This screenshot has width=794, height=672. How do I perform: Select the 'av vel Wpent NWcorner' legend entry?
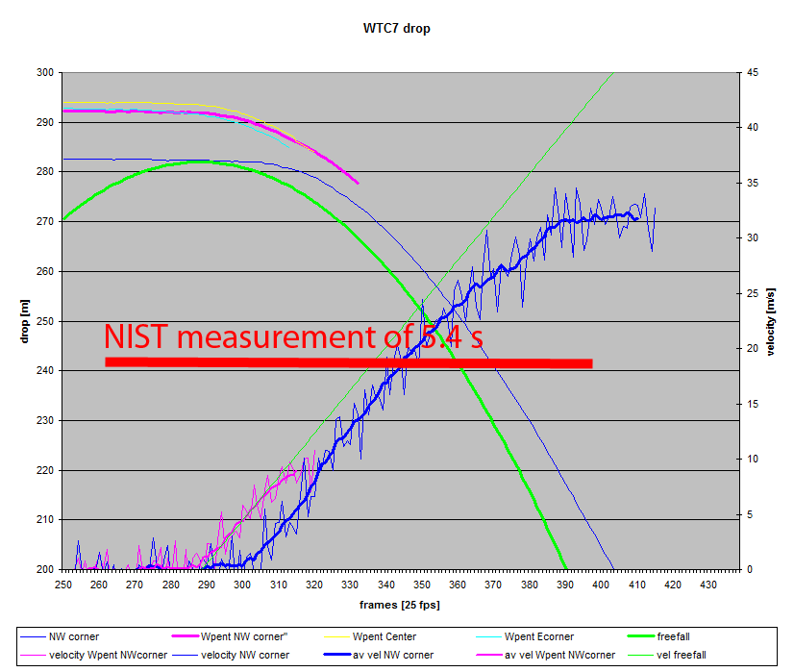(559, 655)
